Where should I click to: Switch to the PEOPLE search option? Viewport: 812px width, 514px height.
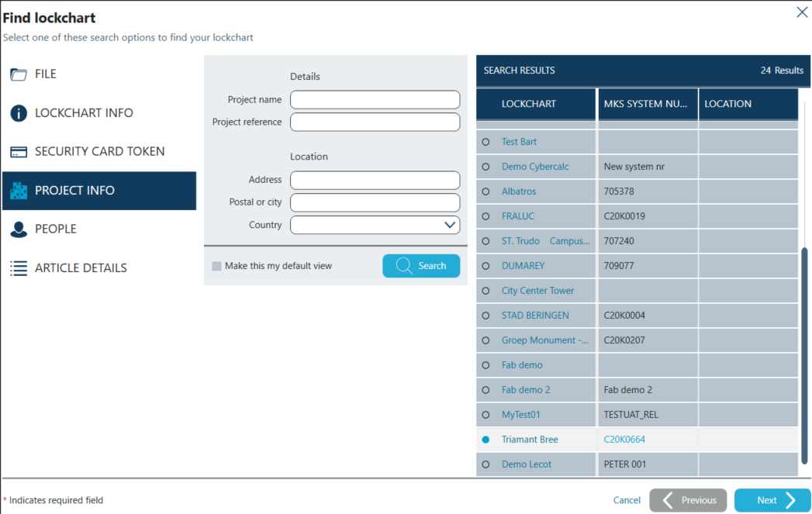coord(56,229)
